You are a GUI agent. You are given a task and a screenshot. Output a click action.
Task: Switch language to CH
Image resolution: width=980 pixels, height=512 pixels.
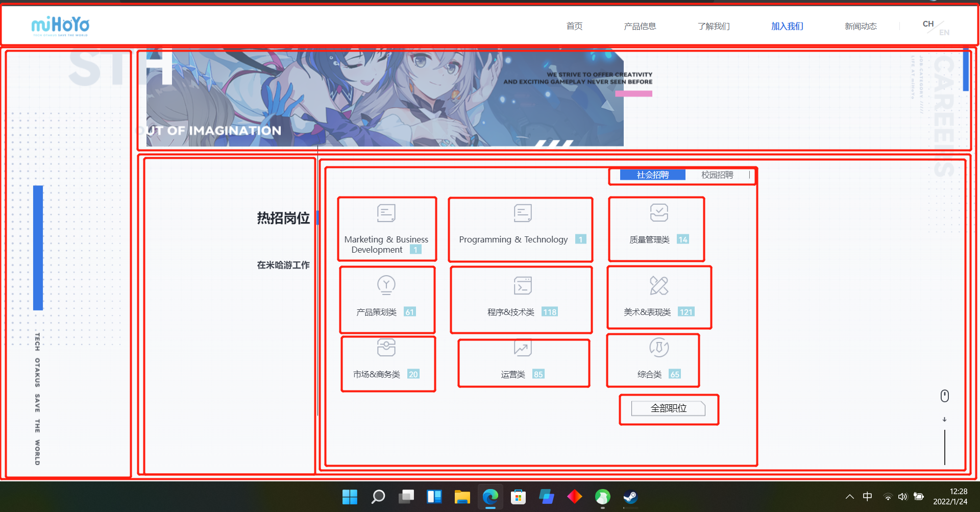point(928,24)
